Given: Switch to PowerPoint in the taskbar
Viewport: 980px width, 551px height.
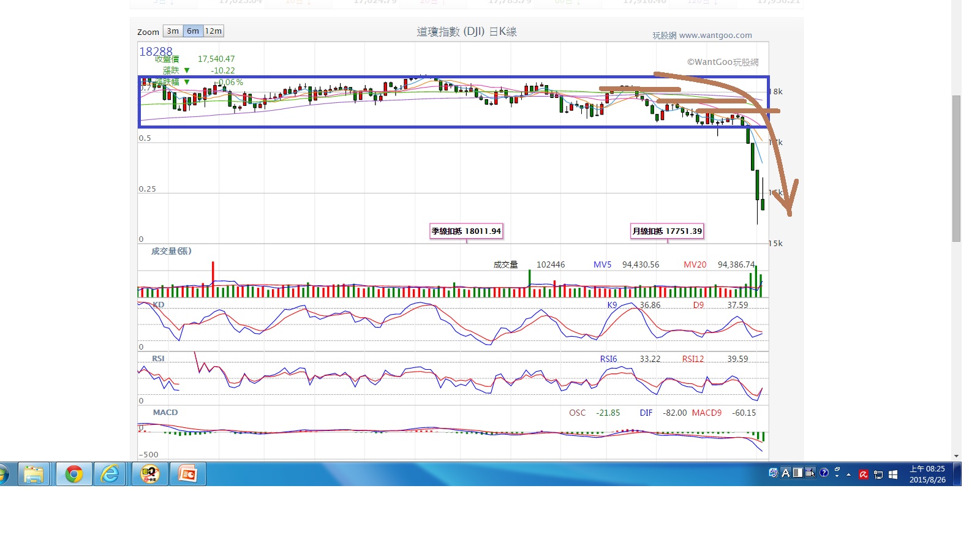Looking at the screenshot, I should pos(187,474).
